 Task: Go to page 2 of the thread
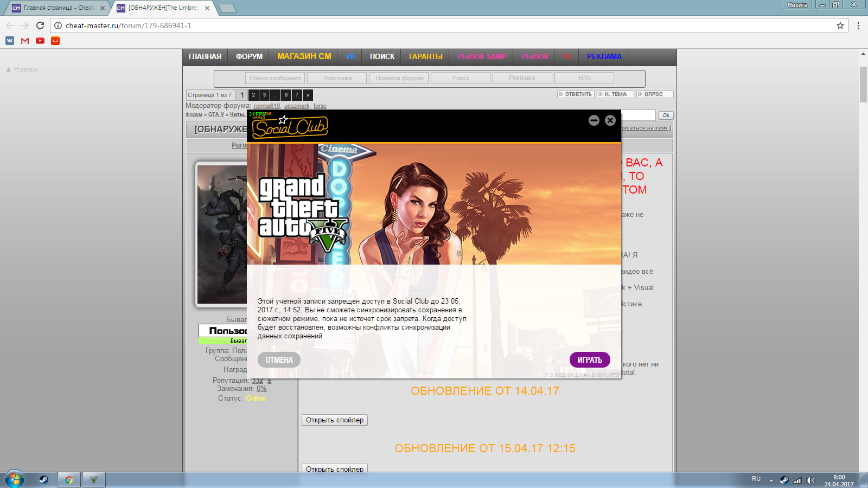pyautogui.click(x=253, y=95)
